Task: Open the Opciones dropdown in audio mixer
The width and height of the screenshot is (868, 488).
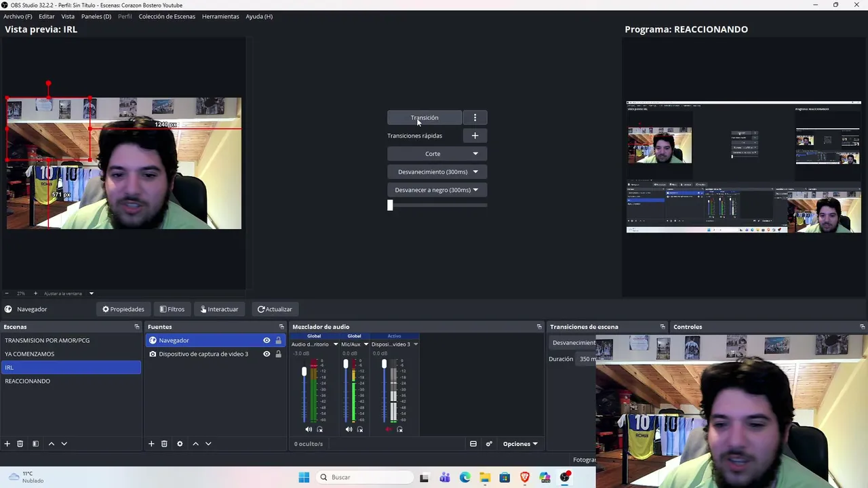Action: [520, 444]
